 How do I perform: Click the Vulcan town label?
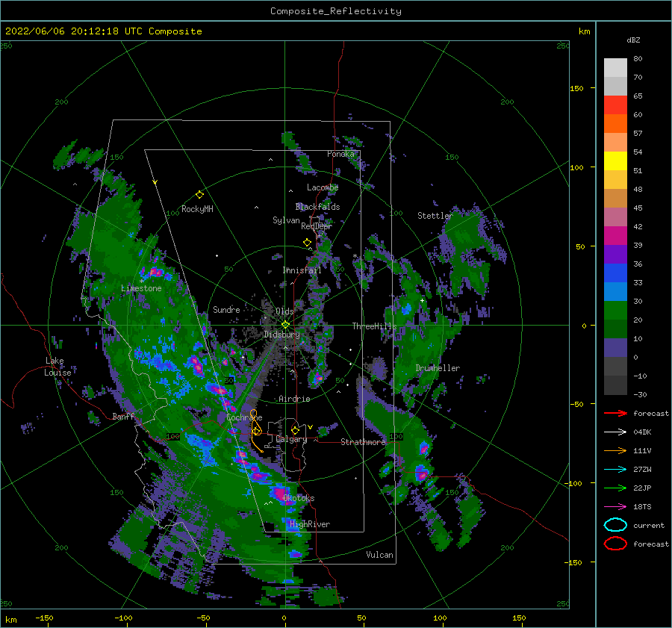point(379,555)
